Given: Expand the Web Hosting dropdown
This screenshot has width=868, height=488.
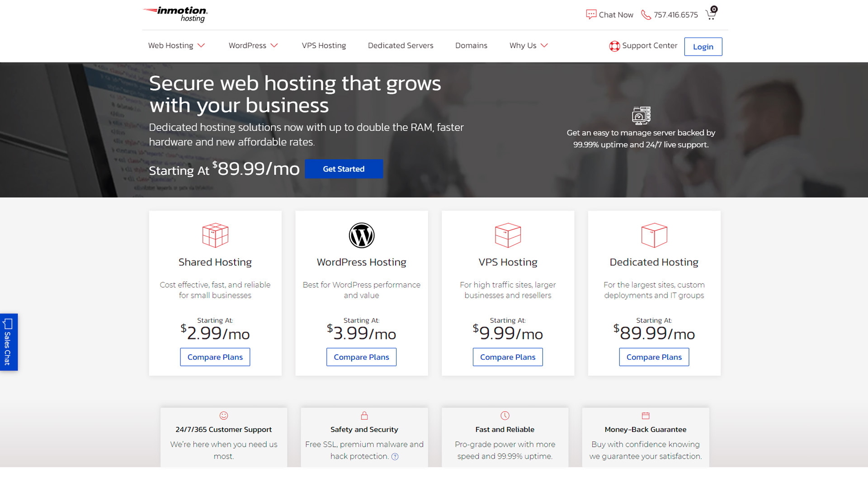Looking at the screenshot, I should coord(202,45).
